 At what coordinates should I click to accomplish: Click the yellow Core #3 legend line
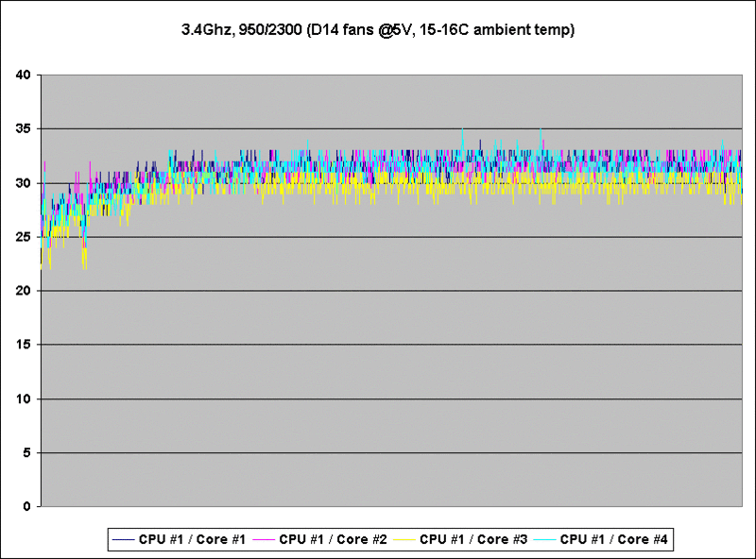pyautogui.click(x=404, y=540)
